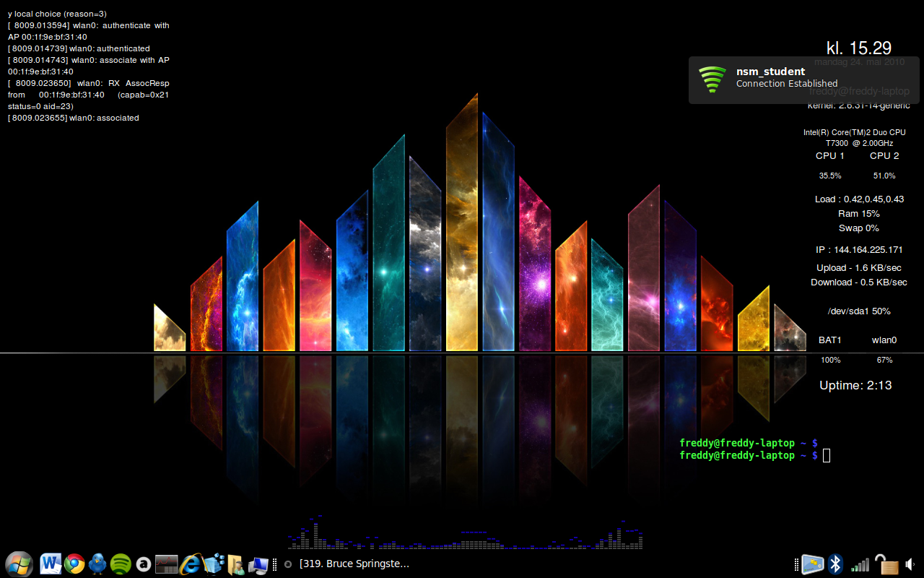Select the Bruce Springsteen taskbar entry
Viewport: 924px width, 578px height.
tap(354, 564)
